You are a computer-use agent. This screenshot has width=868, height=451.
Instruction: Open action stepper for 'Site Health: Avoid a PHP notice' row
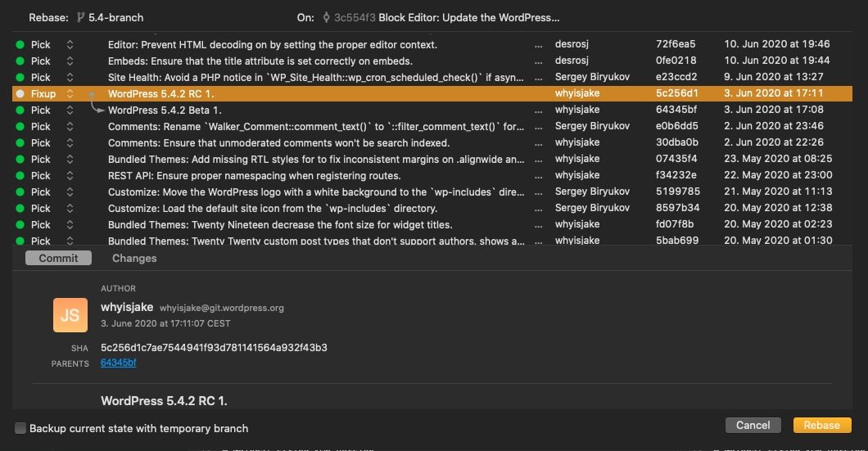coord(70,78)
